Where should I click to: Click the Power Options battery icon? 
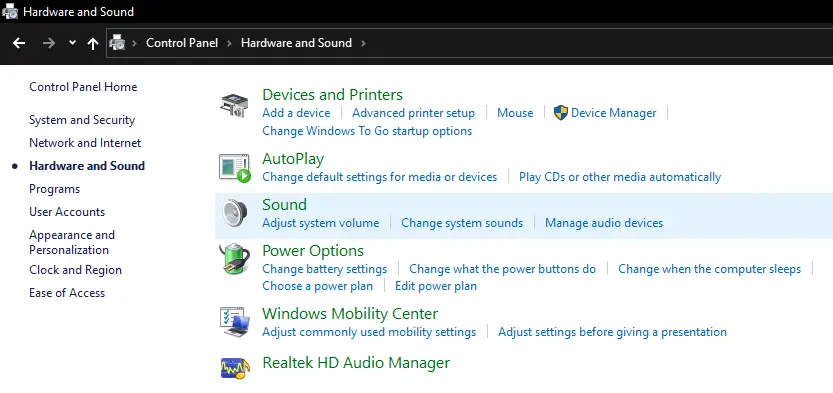click(234, 259)
